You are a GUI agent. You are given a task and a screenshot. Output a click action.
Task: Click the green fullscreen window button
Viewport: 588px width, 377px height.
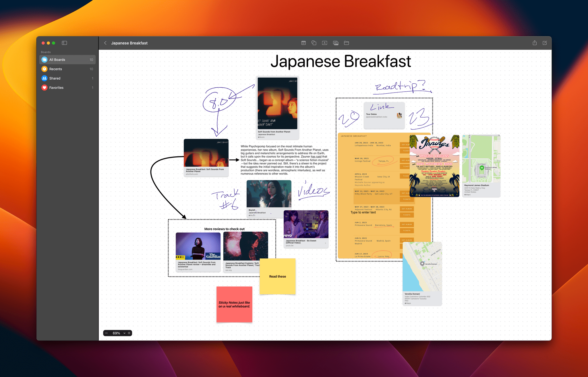pos(53,43)
